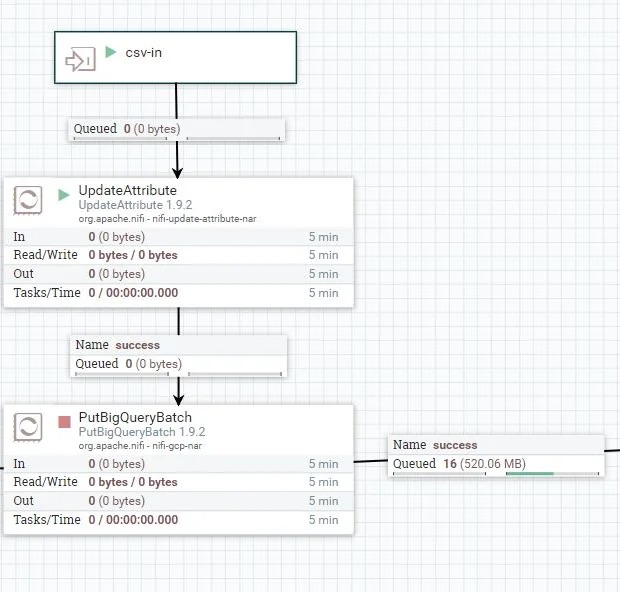The width and height of the screenshot is (620, 592).
Task: Click the UpdateAttribute Tasks/Time row
Action: tap(179, 293)
